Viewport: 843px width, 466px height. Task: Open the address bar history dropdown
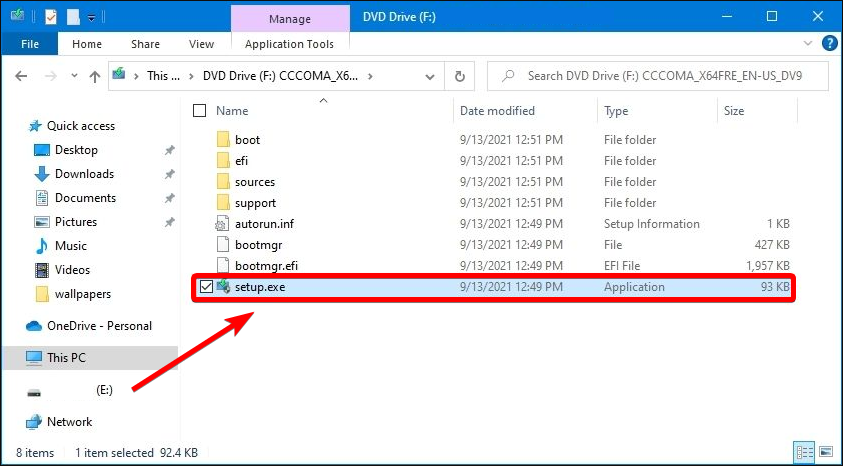[430, 77]
